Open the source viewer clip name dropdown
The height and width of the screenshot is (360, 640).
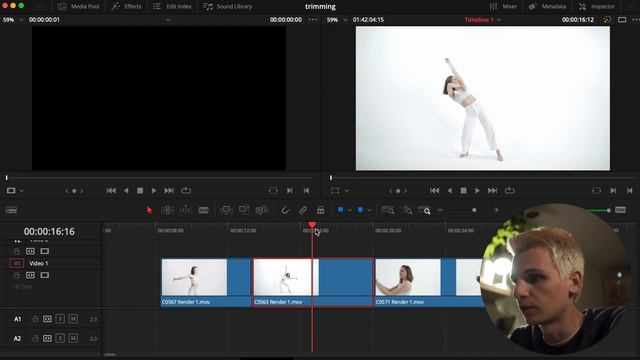(x=168, y=20)
